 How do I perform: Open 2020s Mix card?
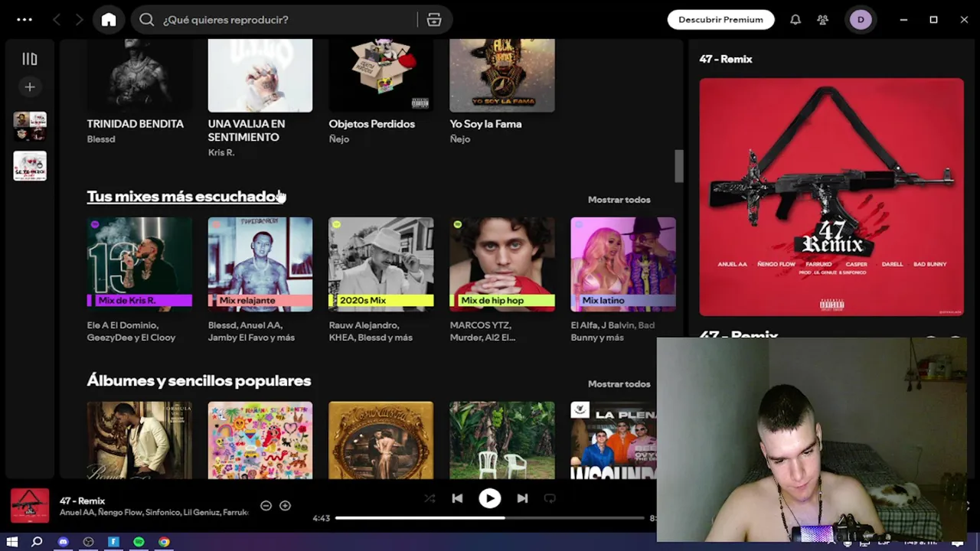tap(381, 280)
